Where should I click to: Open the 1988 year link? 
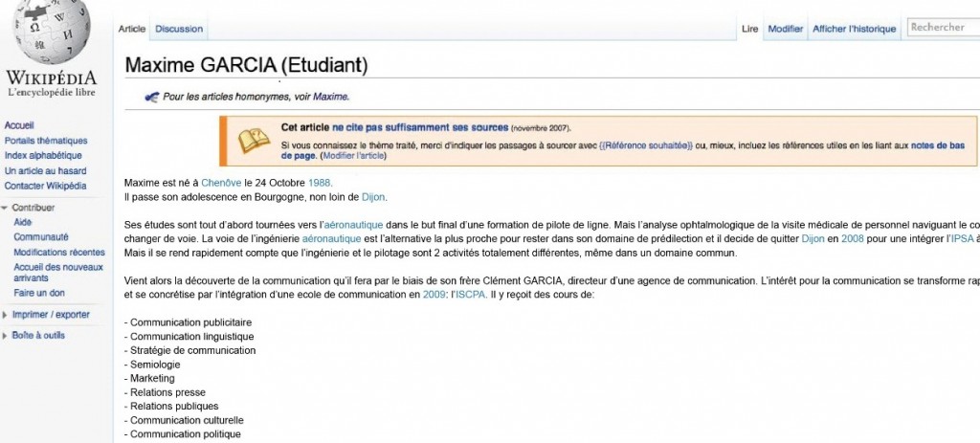pyautogui.click(x=320, y=183)
